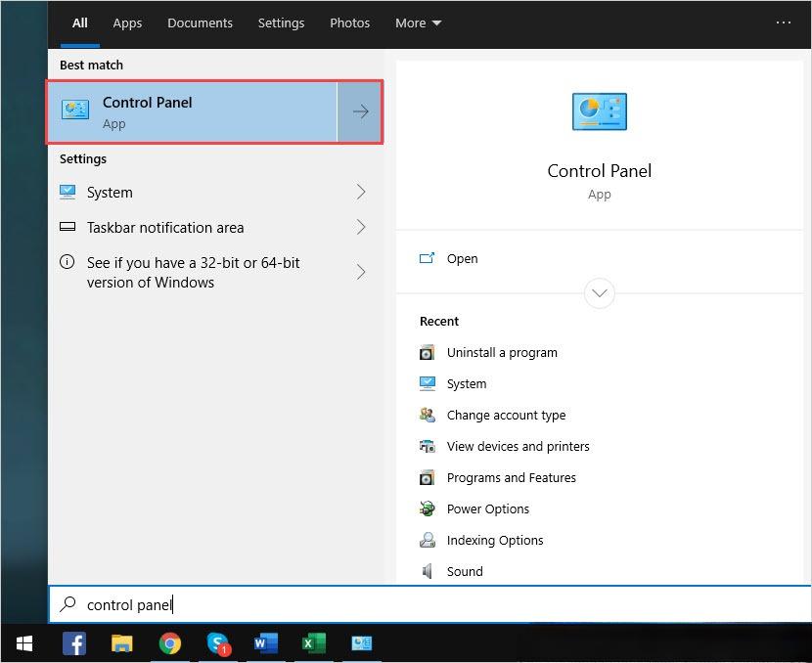Click the Power Options icon

pyautogui.click(x=428, y=508)
